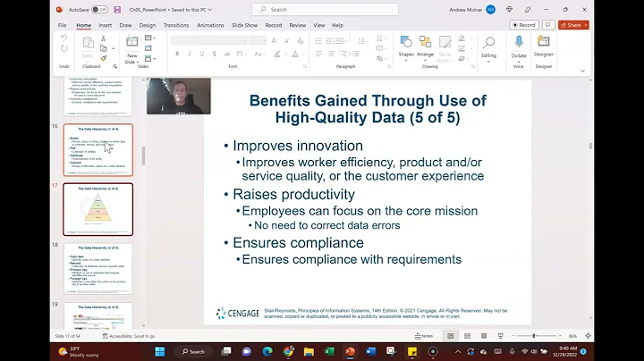Start Slide Show from status bar
This screenshot has height=361, width=644.
click(x=500, y=336)
